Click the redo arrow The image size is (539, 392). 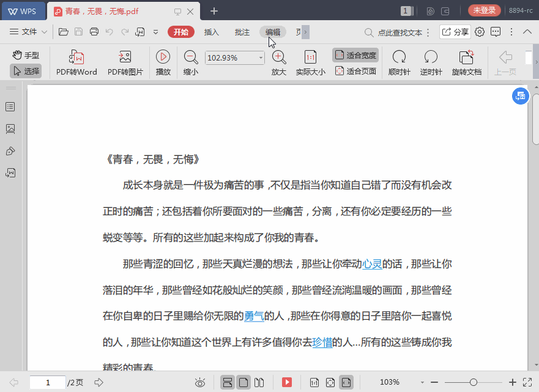click(x=125, y=32)
